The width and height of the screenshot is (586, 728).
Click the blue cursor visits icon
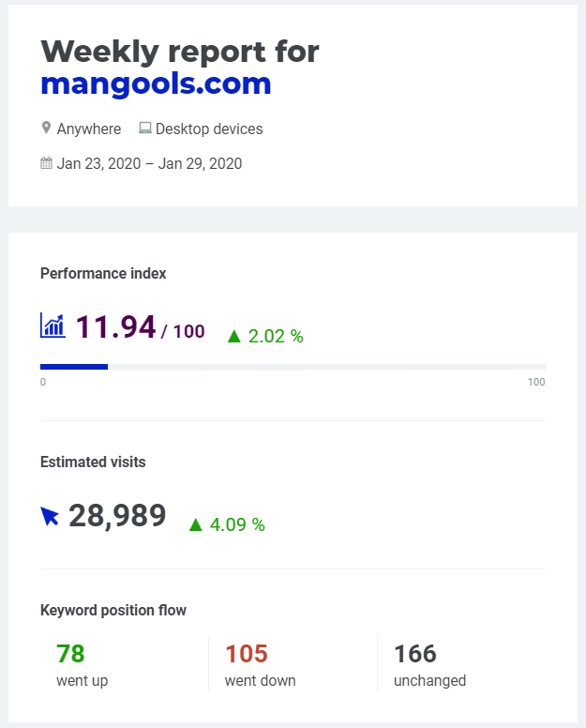[50, 516]
